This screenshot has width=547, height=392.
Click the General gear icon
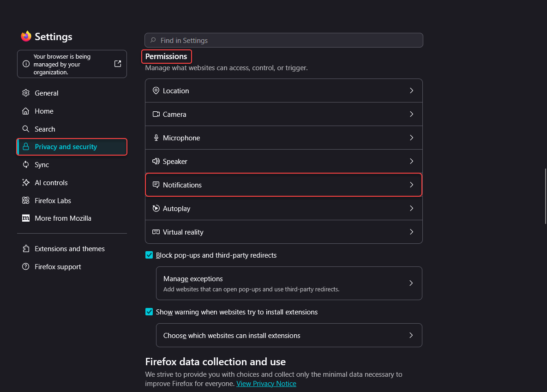[x=26, y=93]
